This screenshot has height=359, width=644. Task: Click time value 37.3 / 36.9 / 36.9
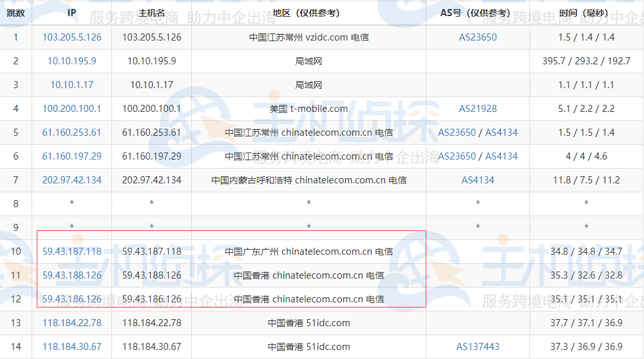tap(586, 347)
